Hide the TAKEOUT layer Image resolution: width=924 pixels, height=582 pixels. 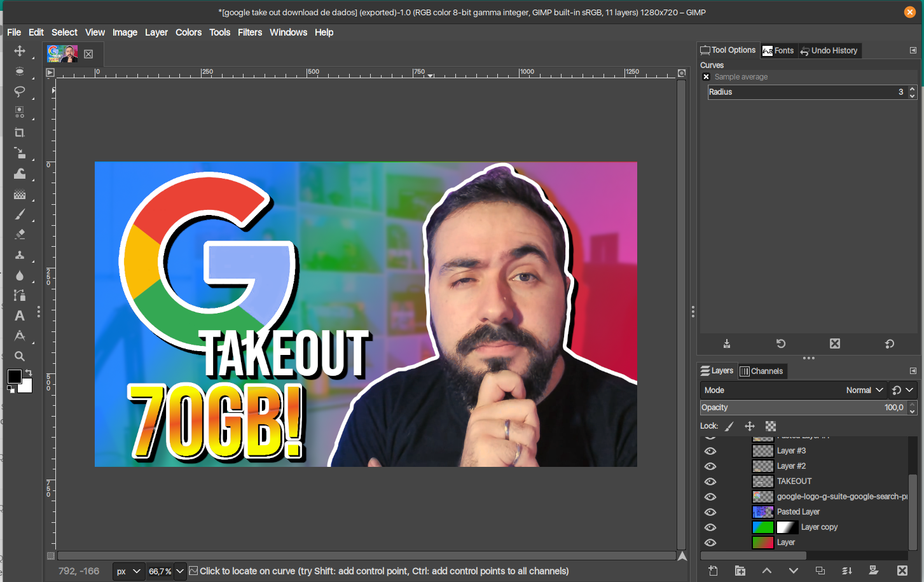(x=710, y=482)
